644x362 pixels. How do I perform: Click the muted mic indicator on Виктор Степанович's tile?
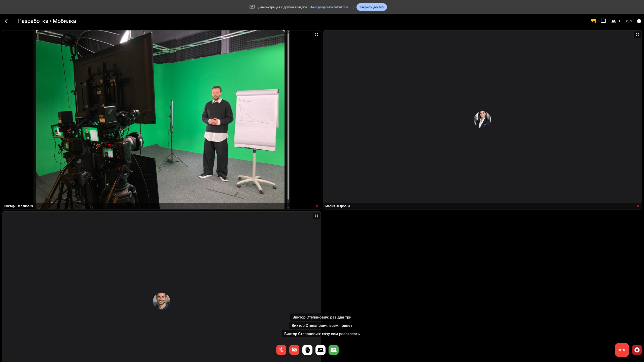point(317,206)
